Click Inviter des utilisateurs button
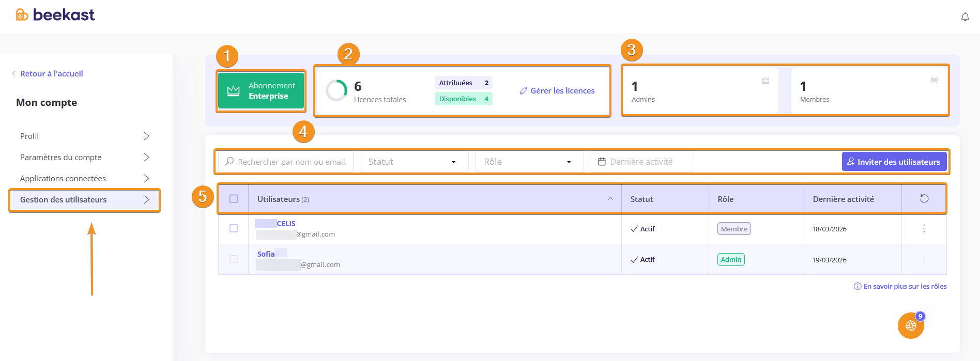Viewport: 980px width, 361px height. [x=894, y=162]
